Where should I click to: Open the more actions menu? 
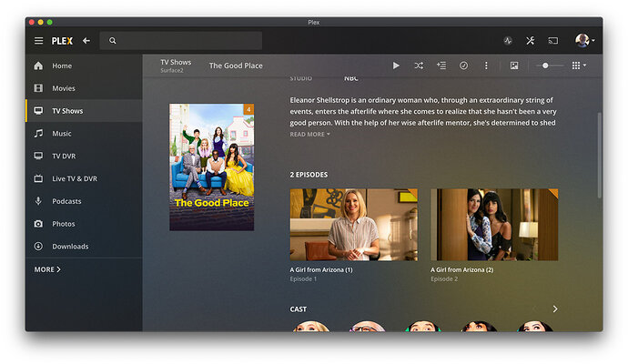click(x=486, y=66)
